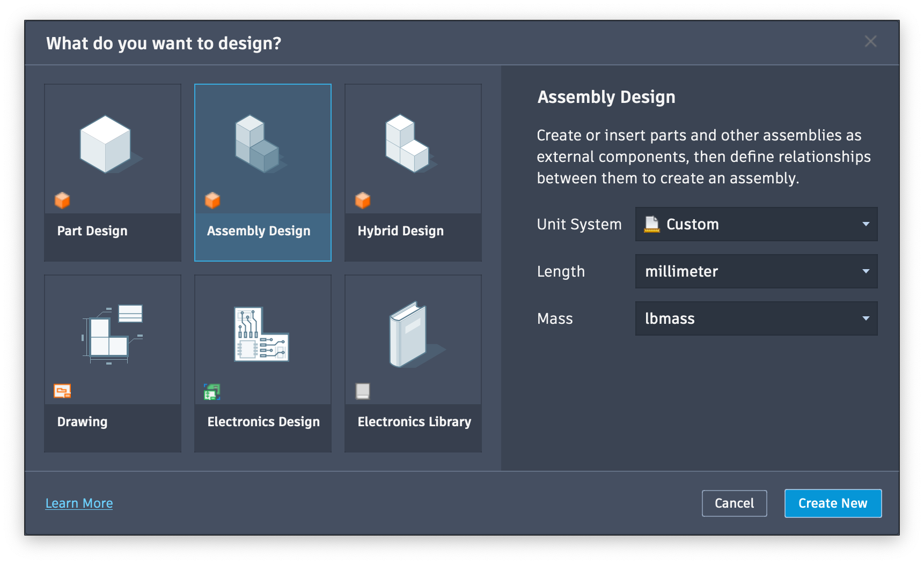Click the Cancel button
This screenshot has width=924, height=564.
click(734, 503)
